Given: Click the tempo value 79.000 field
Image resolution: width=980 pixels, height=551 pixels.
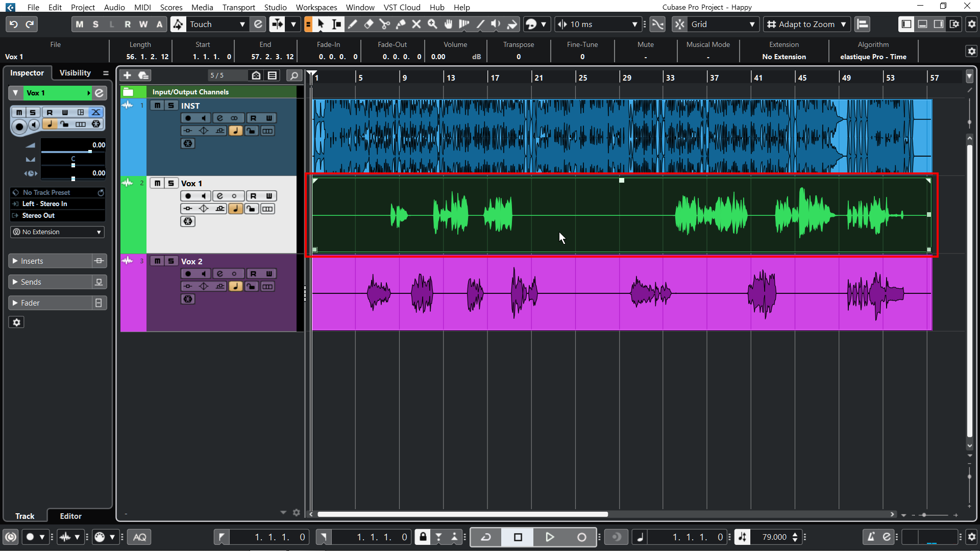Looking at the screenshot, I should (x=774, y=537).
